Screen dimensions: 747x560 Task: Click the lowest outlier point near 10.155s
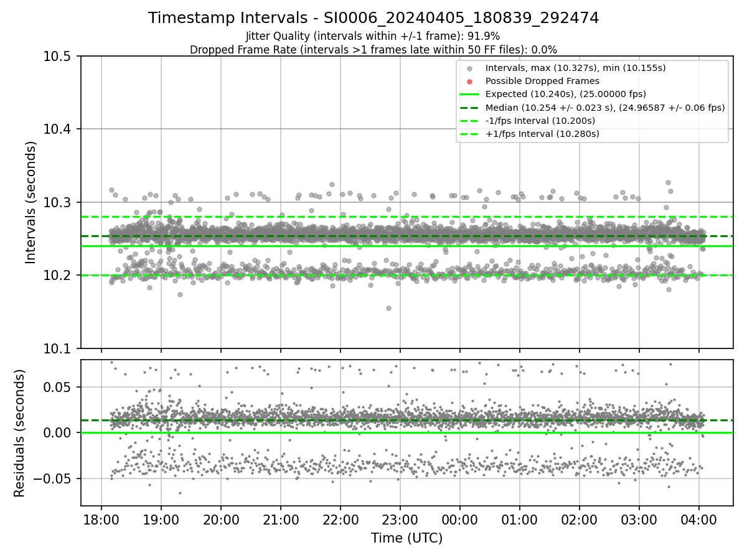(388, 308)
